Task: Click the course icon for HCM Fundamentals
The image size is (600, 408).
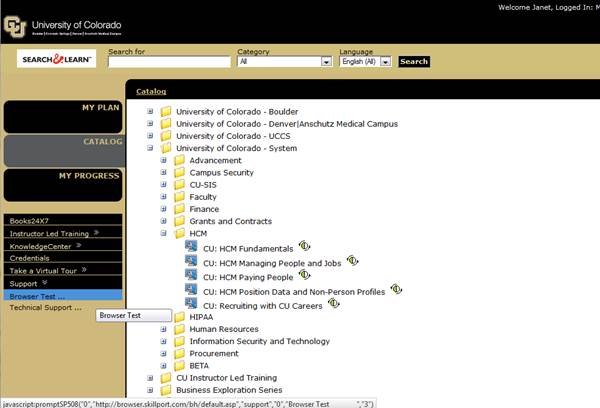Action: [x=191, y=246]
